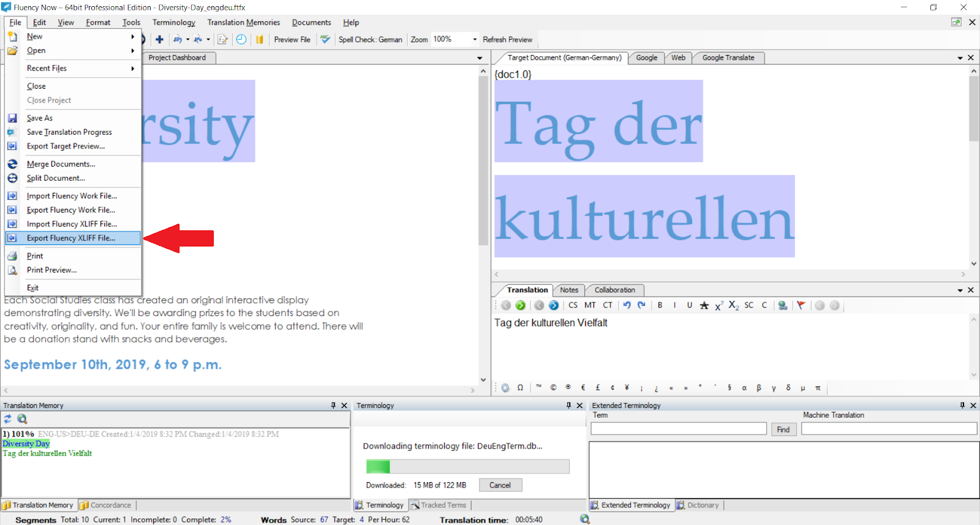This screenshot has width=980, height=525.
Task: Apply italic formatting to translation text
Action: click(674, 305)
